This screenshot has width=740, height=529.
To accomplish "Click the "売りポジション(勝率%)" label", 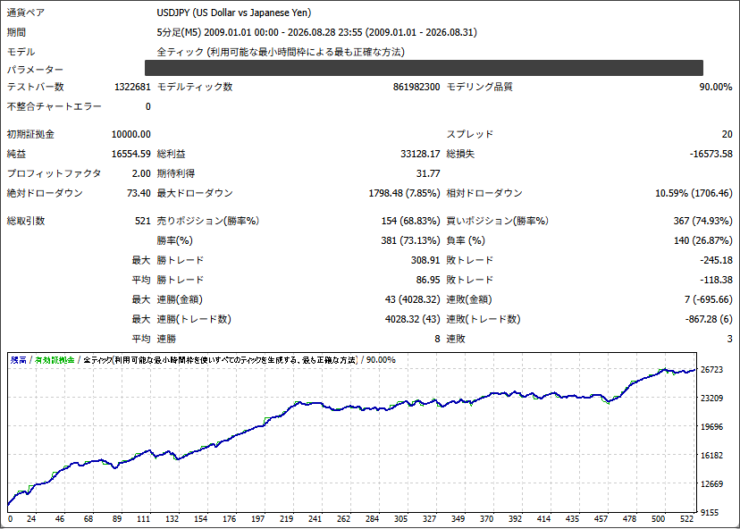I will click(208, 221).
